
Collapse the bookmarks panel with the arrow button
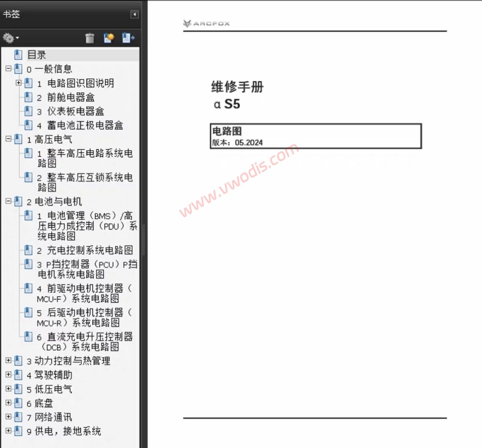pos(135,14)
